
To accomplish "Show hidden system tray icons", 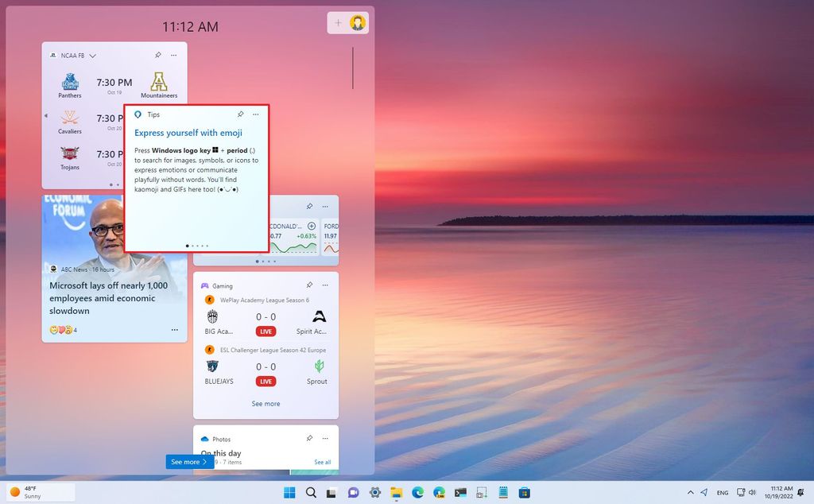I will pos(691,492).
